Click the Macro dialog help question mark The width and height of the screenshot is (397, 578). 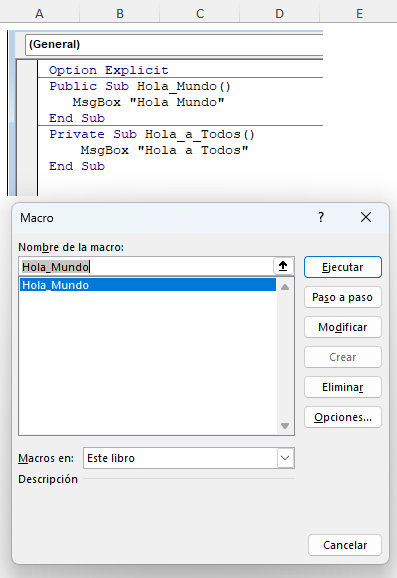pos(321,217)
